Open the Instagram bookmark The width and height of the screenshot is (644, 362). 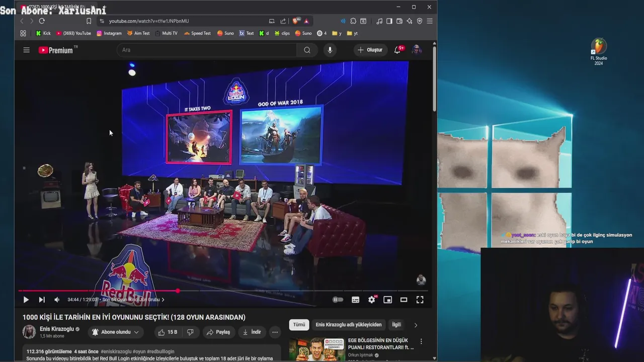[x=109, y=33]
